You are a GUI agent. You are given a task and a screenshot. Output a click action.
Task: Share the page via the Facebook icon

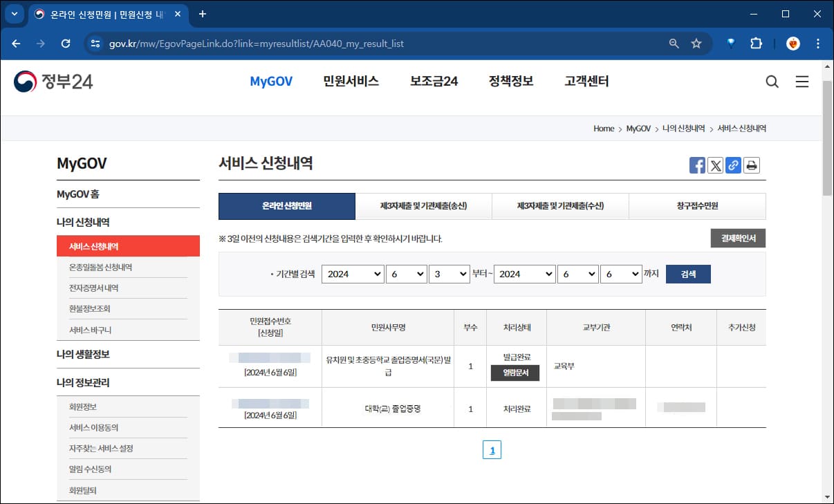[697, 165]
